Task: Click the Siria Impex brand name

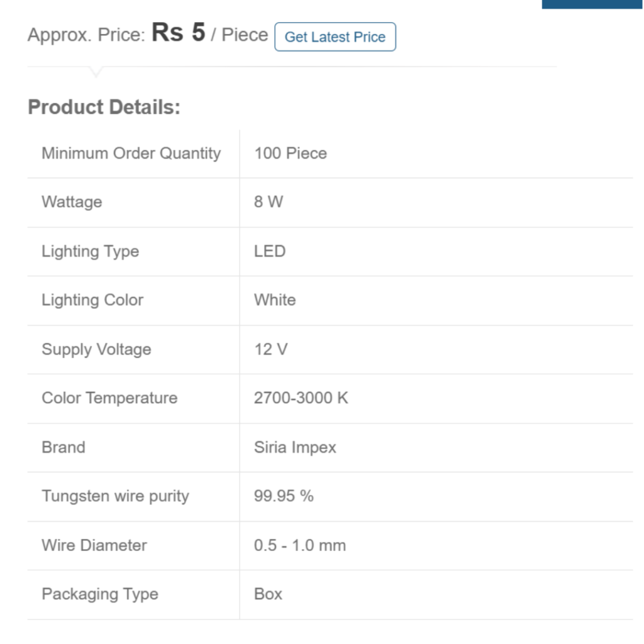Action: [295, 447]
